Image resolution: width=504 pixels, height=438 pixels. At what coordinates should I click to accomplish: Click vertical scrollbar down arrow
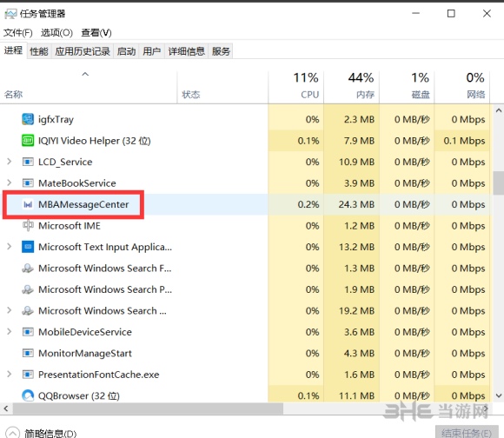click(499, 395)
